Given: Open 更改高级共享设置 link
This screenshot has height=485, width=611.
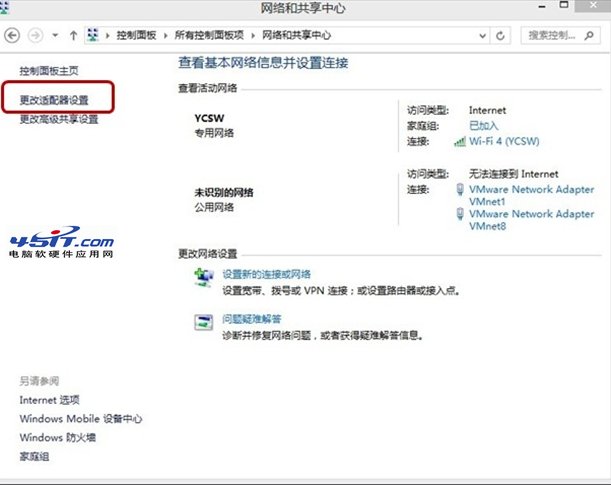Looking at the screenshot, I should point(60,119).
